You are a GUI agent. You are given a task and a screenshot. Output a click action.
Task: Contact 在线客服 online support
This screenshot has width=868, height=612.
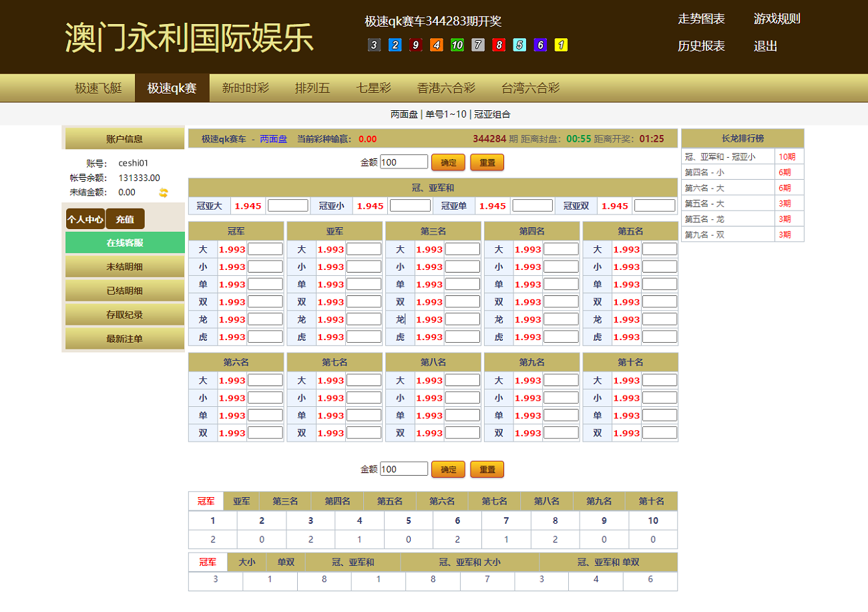point(124,243)
